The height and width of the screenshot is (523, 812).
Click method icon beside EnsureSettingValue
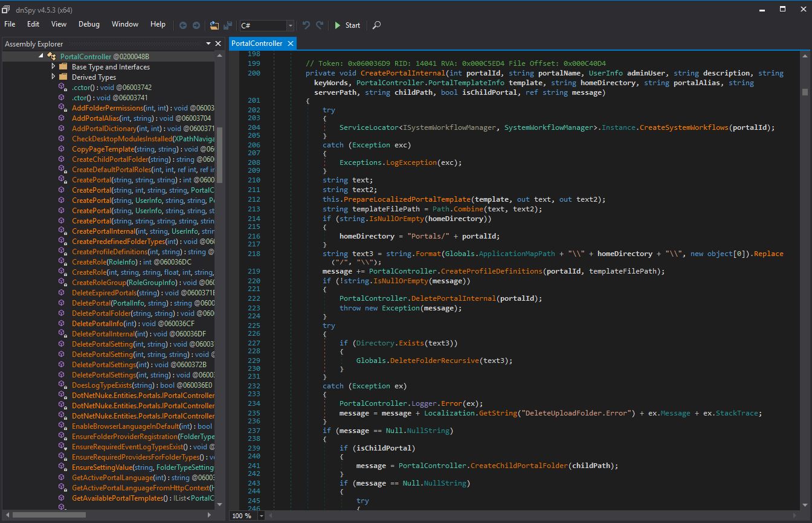click(62, 467)
